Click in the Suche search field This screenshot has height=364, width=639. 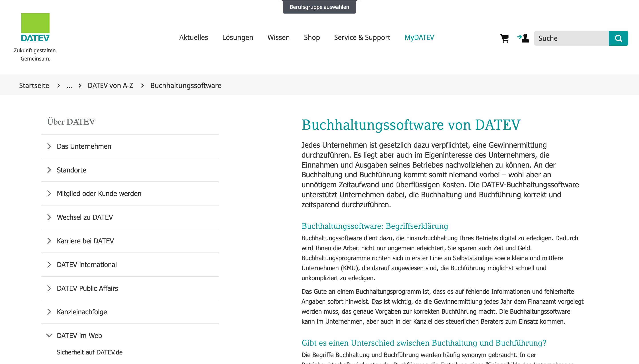(571, 38)
